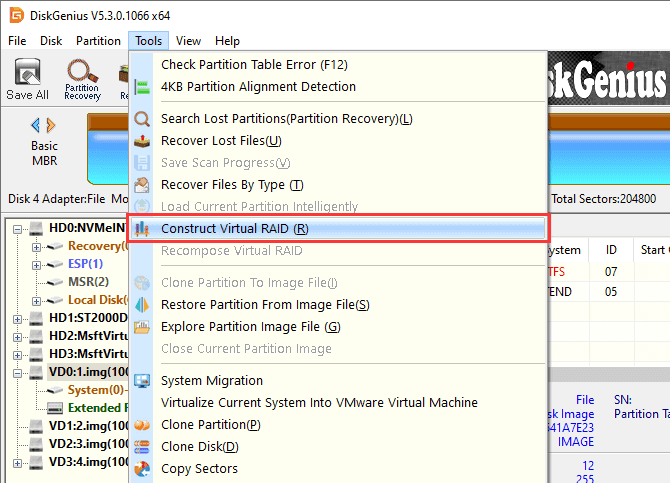Click the Restore Partition From Image File icon
670x483 pixels.
click(142, 305)
